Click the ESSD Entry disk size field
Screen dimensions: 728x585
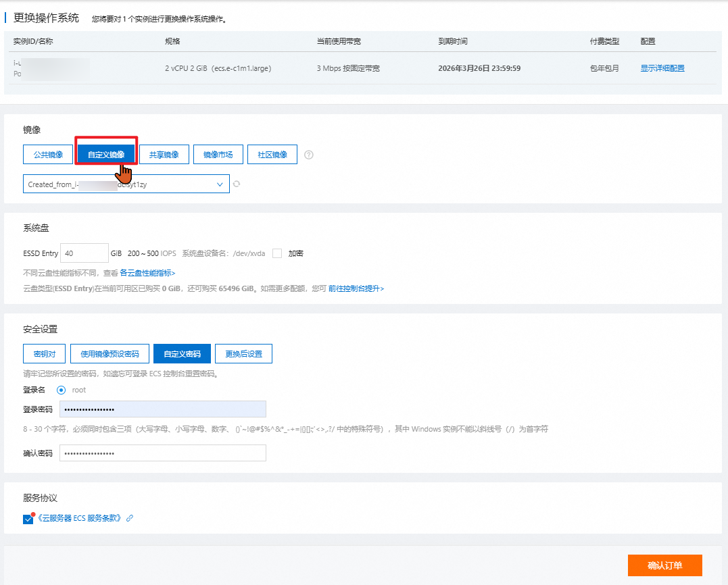pos(84,253)
